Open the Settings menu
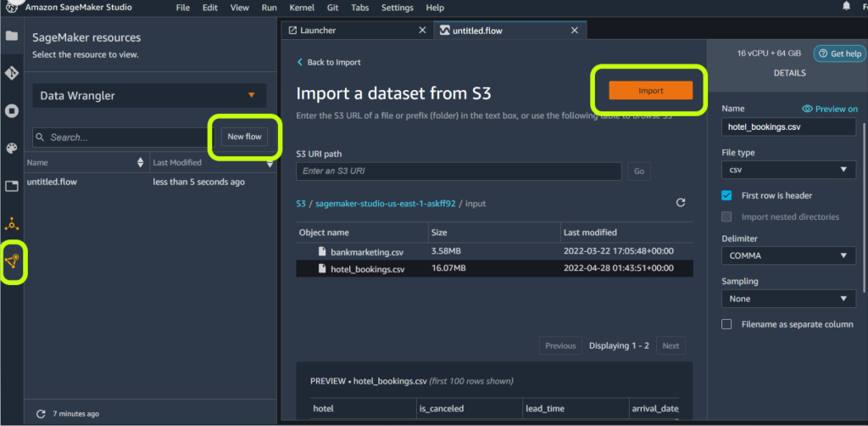This screenshot has height=426, width=868. 398,8
